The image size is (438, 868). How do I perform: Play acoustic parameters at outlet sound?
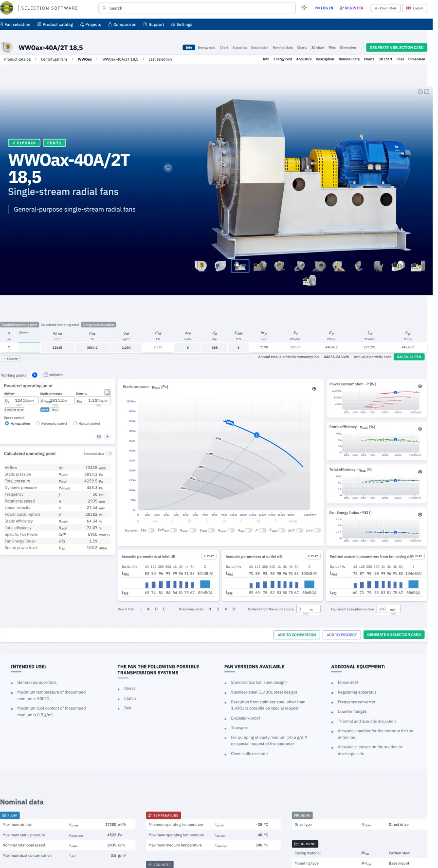313,556
